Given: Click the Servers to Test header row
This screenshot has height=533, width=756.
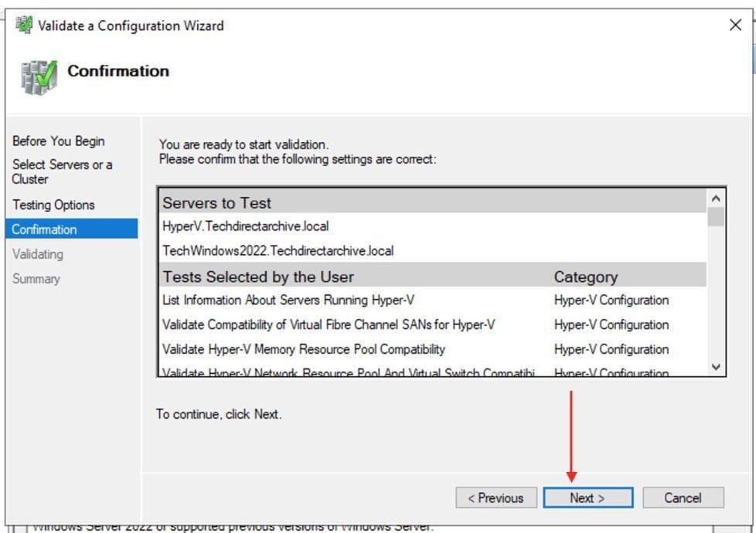Looking at the screenshot, I should click(216, 203).
